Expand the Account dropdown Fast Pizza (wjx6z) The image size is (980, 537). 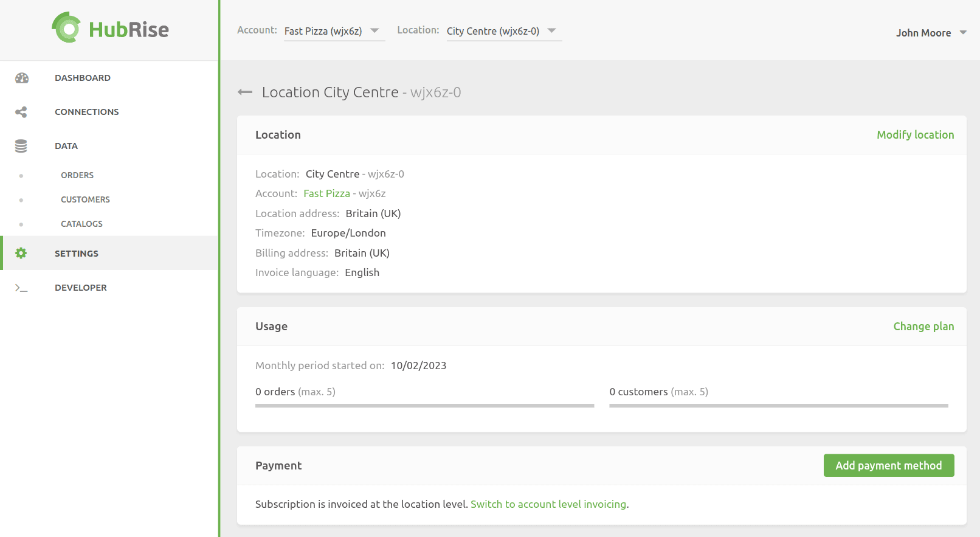pos(334,31)
